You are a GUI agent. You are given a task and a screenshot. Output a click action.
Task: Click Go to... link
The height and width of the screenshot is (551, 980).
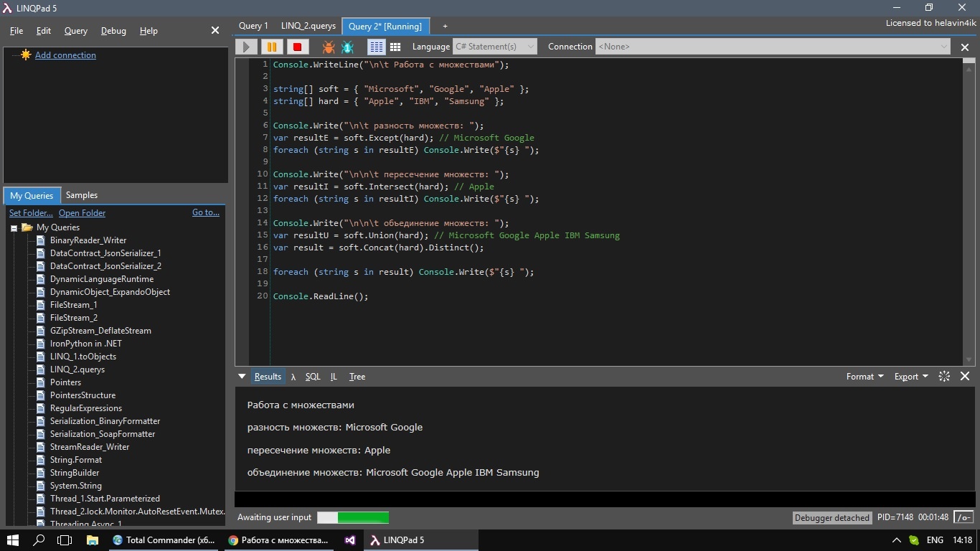click(x=206, y=212)
